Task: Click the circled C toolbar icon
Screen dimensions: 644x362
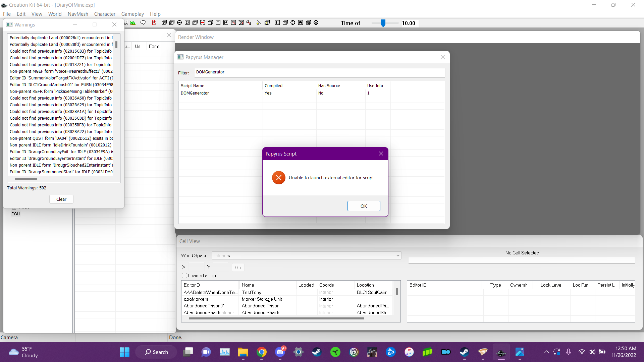Action: pyautogui.click(x=293, y=23)
